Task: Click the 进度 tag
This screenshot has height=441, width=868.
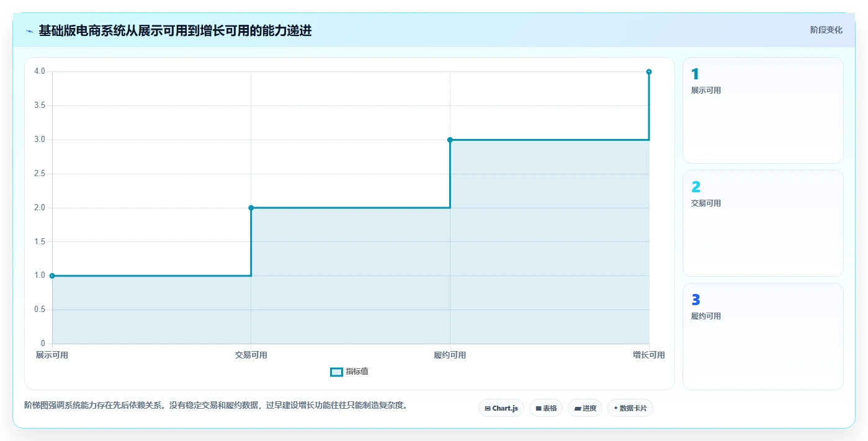Action: 585,408
